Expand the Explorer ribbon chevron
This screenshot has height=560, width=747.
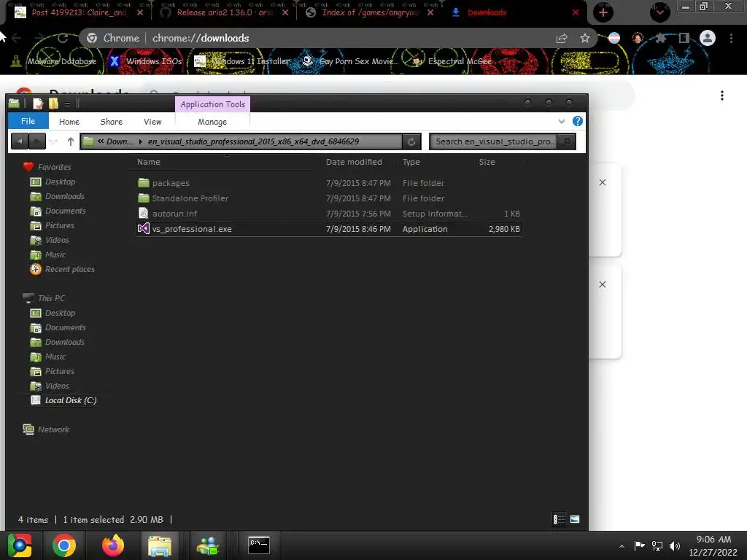coord(562,122)
